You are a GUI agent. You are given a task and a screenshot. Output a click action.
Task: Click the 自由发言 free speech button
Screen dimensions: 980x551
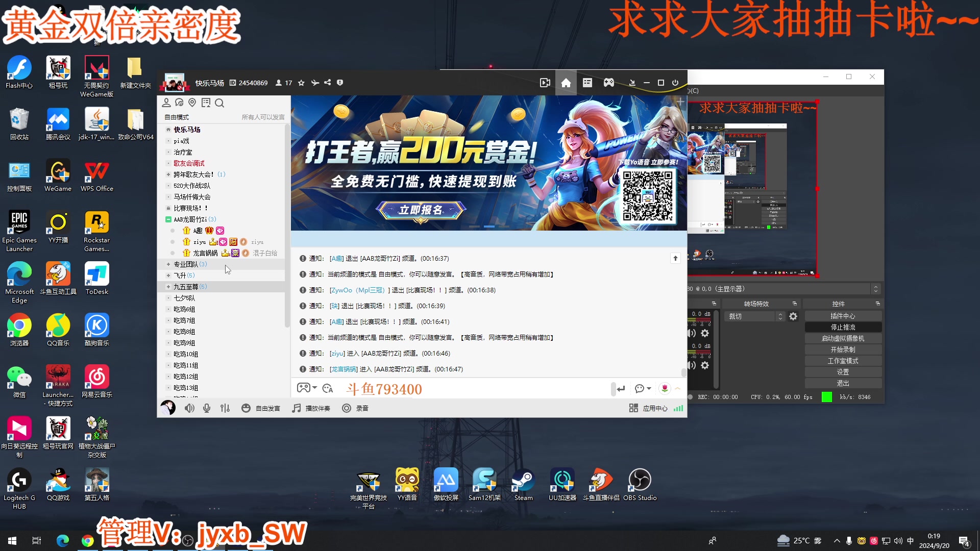(x=260, y=408)
